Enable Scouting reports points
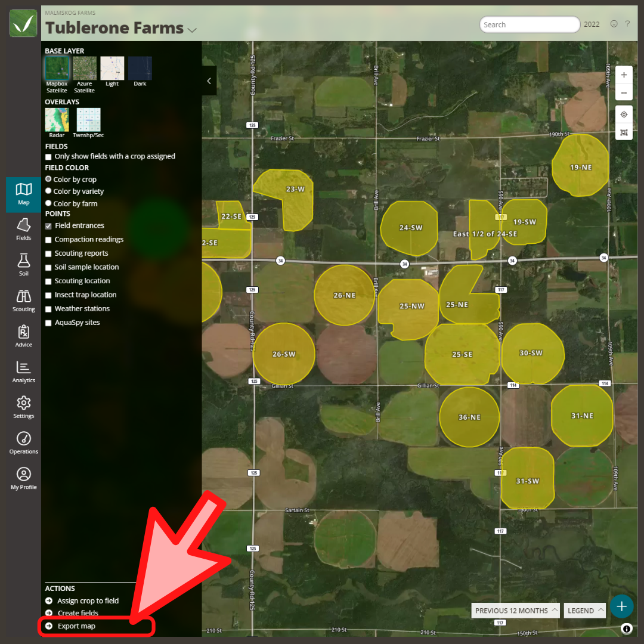644x644 pixels. [x=48, y=254]
